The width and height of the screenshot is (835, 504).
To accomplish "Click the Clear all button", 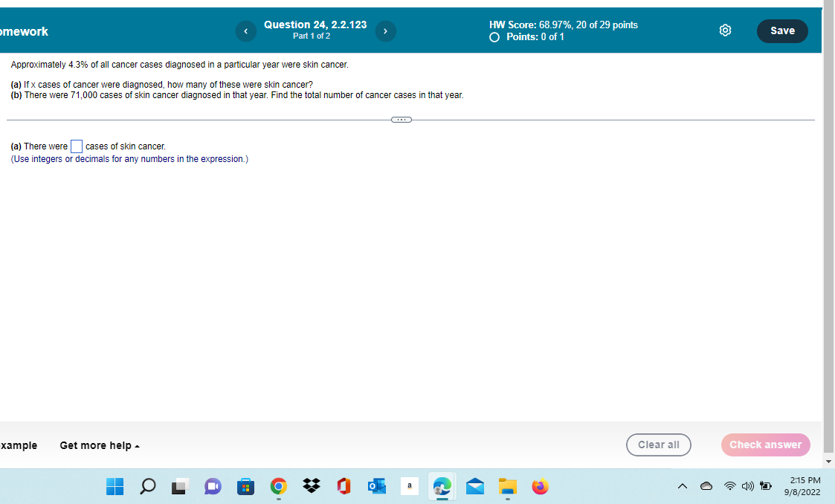I will tap(658, 445).
